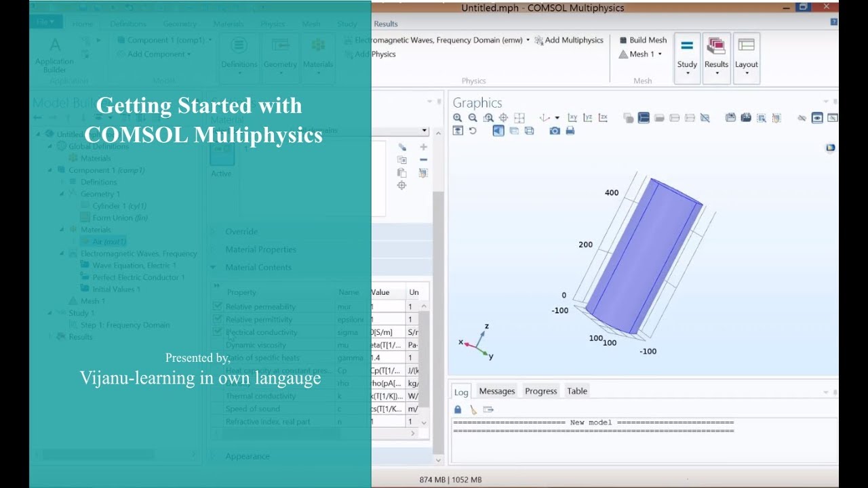Switch to the Table tab
Screen dimensions: 868x488
tap(577, 391)
